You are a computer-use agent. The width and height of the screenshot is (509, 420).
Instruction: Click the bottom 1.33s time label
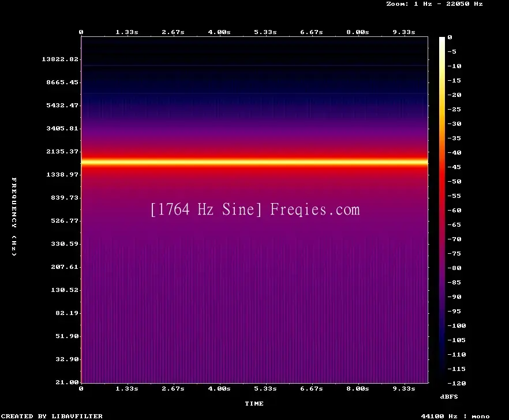(127, 388)
